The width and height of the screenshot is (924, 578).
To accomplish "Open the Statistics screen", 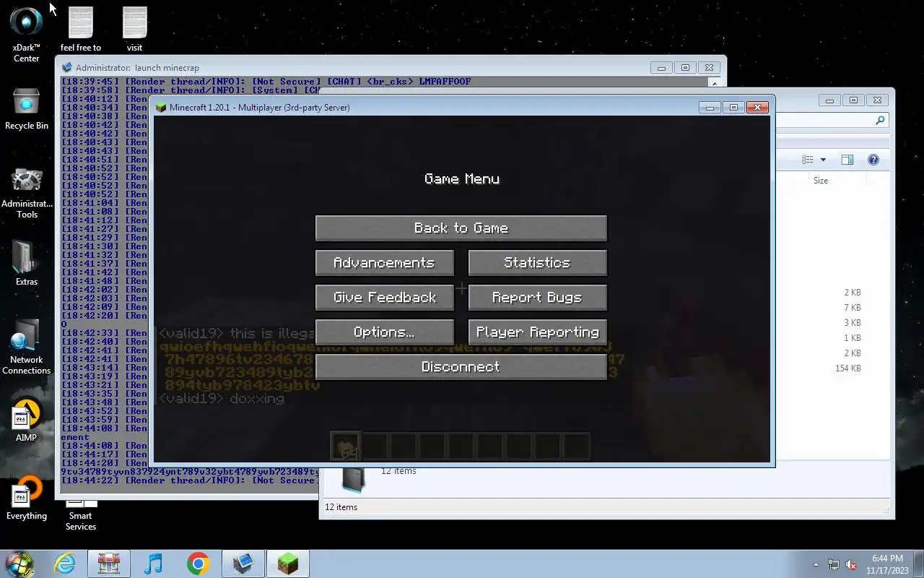I will point(537,263).
